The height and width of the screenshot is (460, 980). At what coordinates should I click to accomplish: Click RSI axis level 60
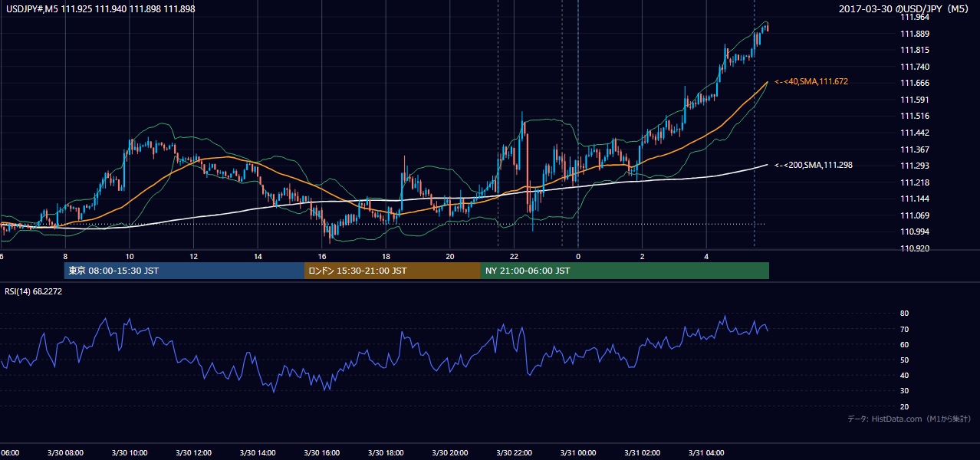[904, 344]
